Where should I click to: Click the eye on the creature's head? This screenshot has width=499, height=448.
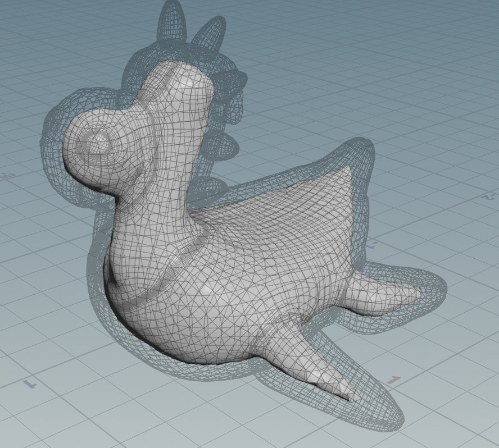tap(97, 143)
